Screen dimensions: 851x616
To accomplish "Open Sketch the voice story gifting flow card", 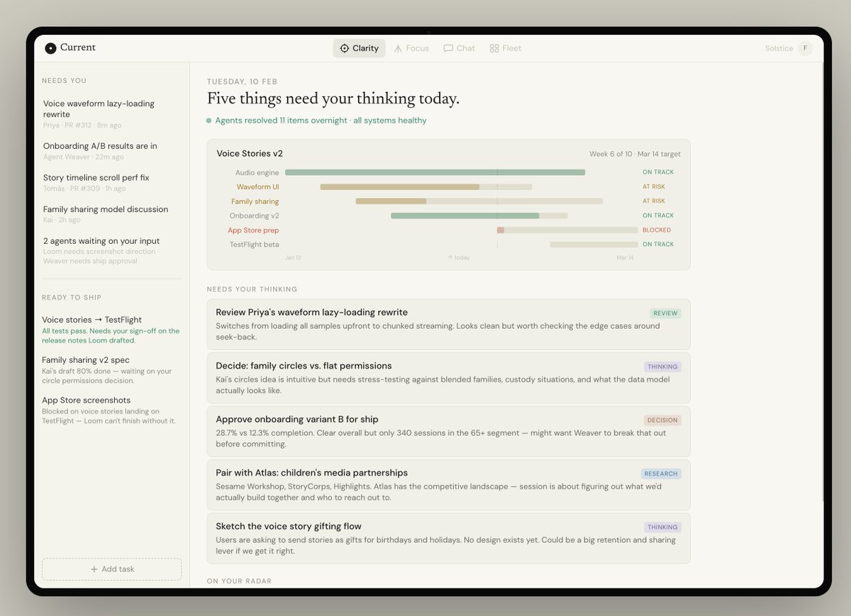I will [x=448, y=538].
